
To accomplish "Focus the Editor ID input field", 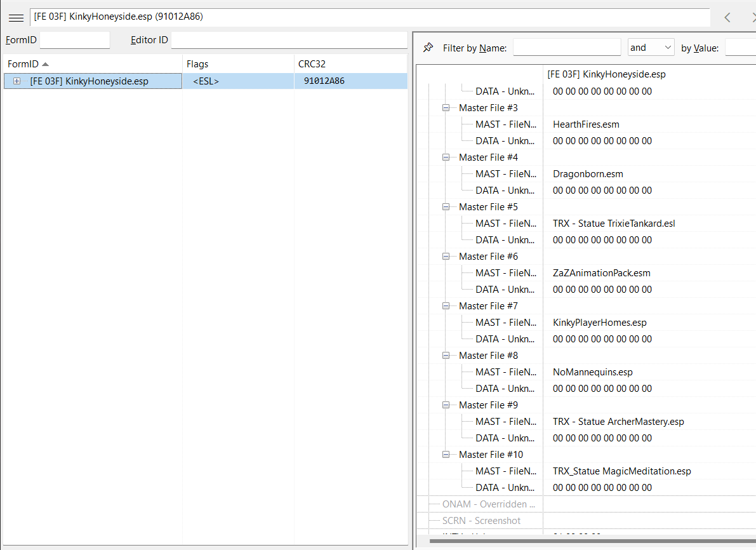I will tap(289, 40).
